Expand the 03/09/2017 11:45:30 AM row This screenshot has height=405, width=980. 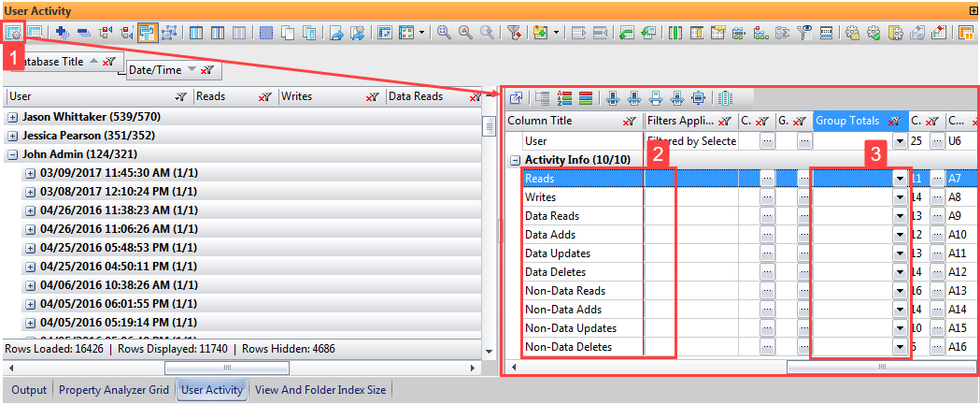(31, 173)
